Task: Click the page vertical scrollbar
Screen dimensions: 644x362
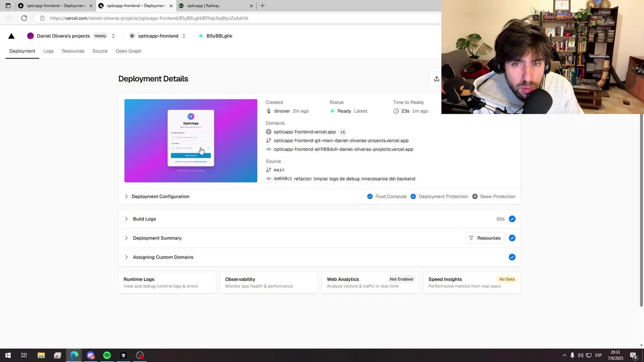Action: pos(641,210)
